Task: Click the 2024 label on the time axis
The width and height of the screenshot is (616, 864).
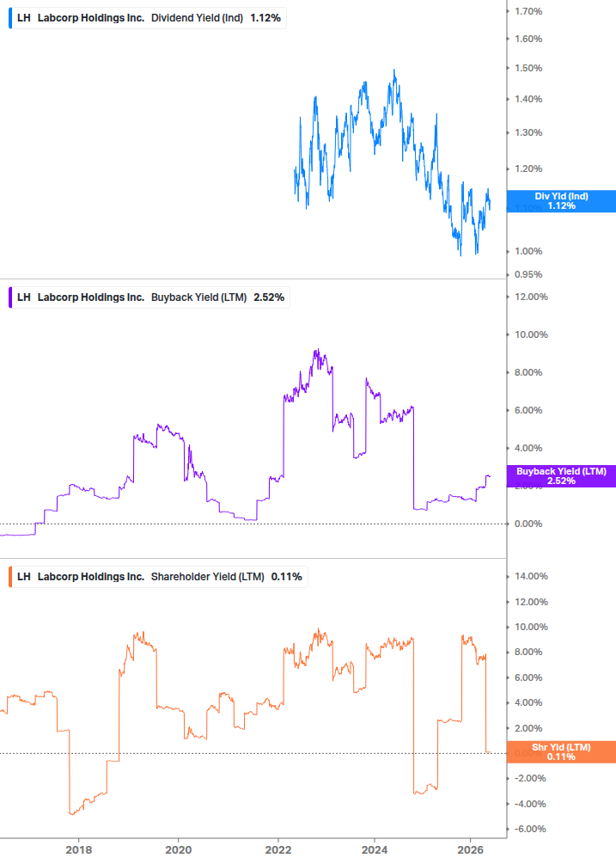Action: (375, 849)
